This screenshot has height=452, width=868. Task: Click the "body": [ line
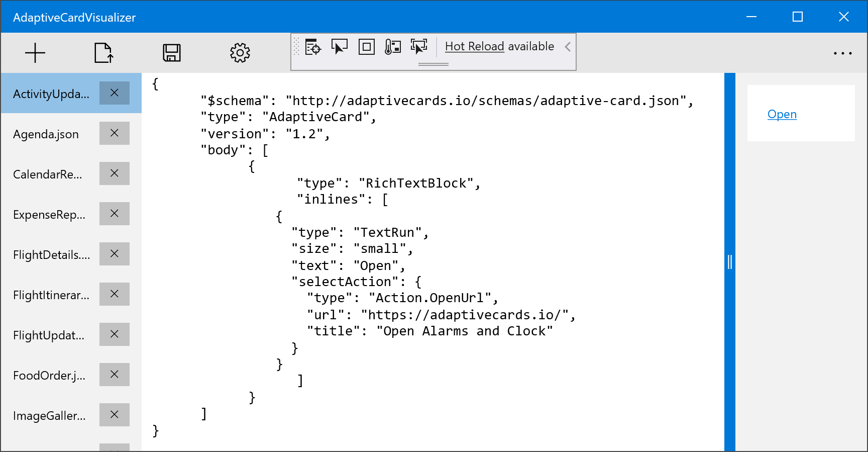tap(235, 150)
